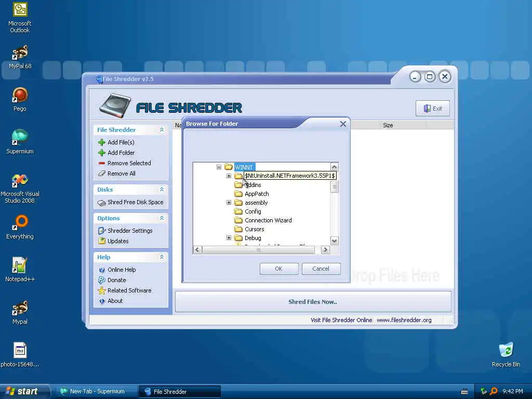The image size is (532, 399).
Task: Click the green plus Add File(s) icon
Action: pyautogui.click(x=102, y=142)
